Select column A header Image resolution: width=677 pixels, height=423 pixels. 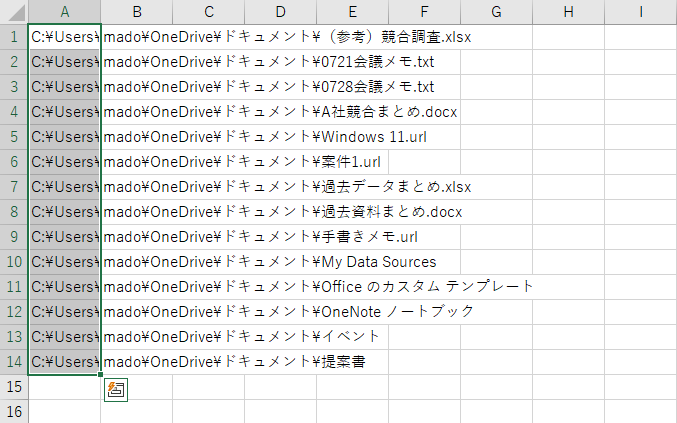[65, 12]
